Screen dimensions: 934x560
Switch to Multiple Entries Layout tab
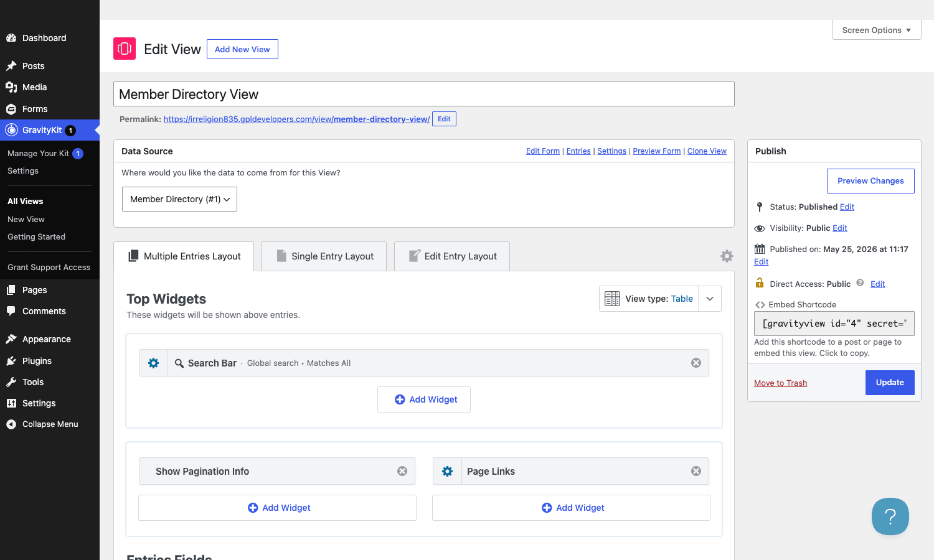[x=184, y=256]
